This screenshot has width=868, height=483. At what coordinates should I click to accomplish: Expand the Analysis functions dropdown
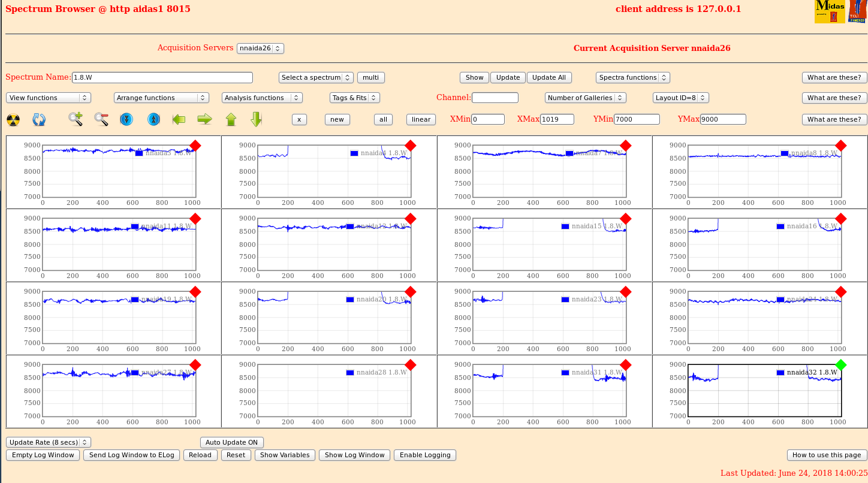click(262, 98)
